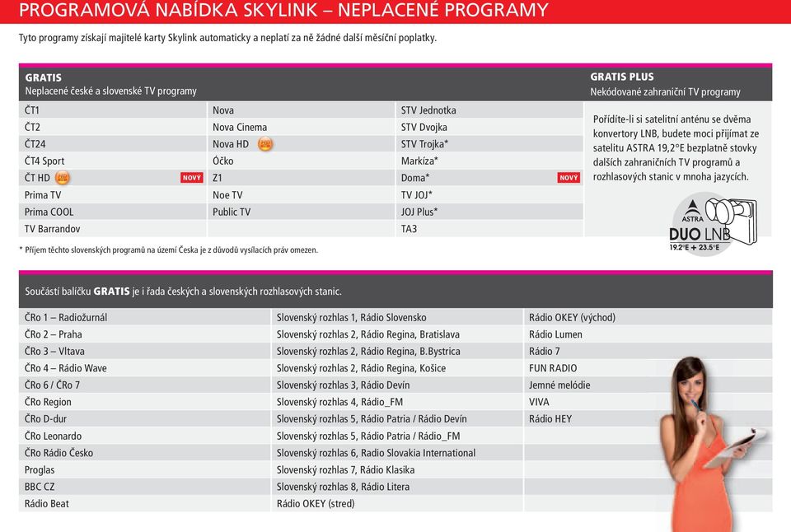Image resolution: width=791 pixels, height=532 pixels.
Task: Choose Markíza* in the list
Action: point(489,161)
